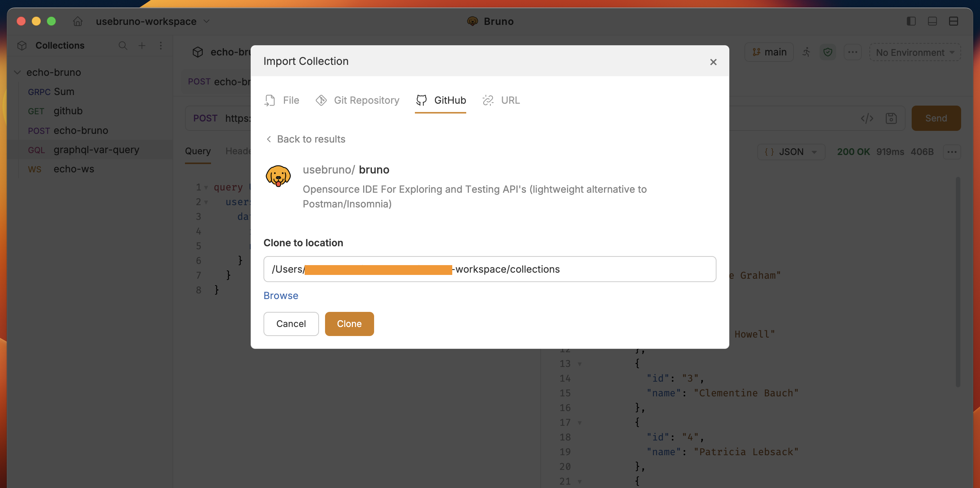
Task: Click the collection runner icon
Action: click(806, 52)
